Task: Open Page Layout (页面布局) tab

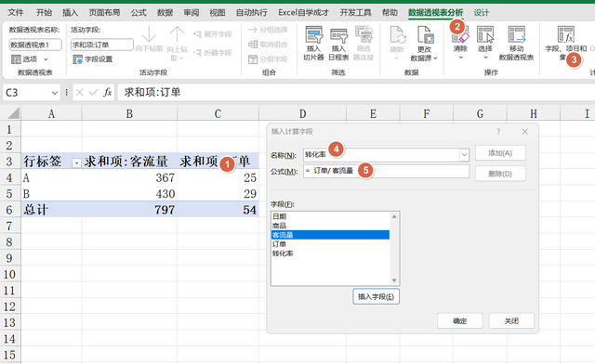Action: pos(104,12)
